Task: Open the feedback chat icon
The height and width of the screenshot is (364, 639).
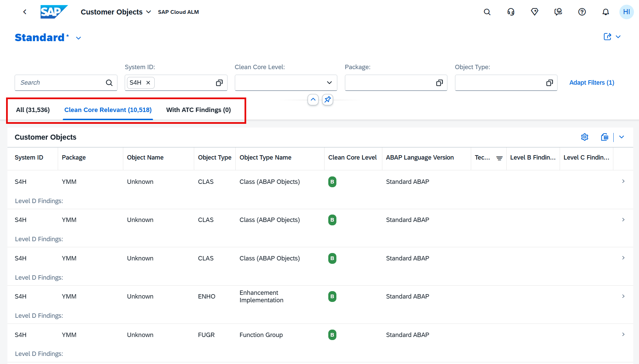Action: 558,12
